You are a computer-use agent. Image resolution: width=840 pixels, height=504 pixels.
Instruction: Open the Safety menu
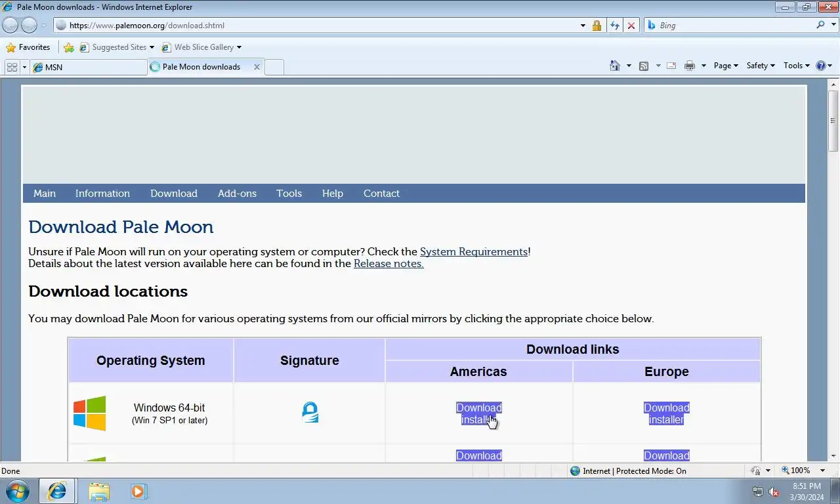pyautogui.click(x=761, y=66)
